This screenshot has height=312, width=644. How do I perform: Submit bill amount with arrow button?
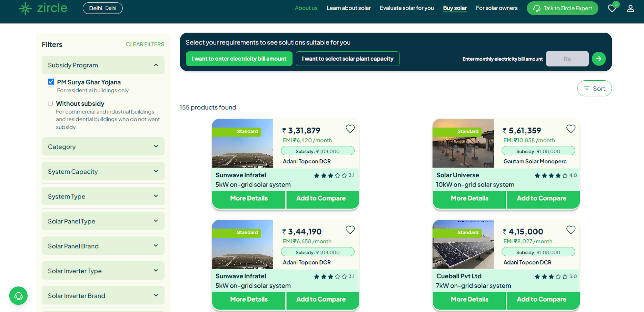[599, 59]
